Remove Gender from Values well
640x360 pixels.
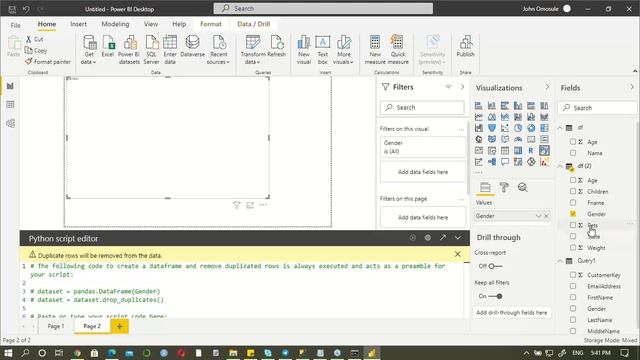(x=547, y=216)
